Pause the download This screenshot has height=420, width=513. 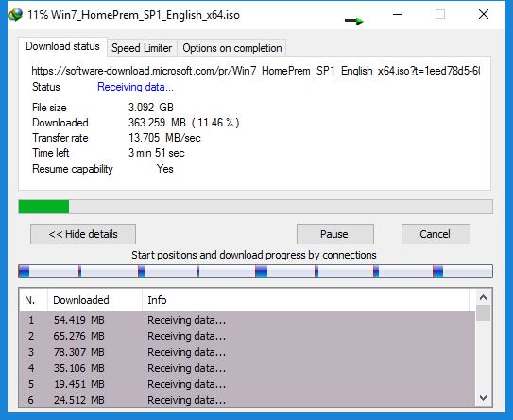coord(335,234)
